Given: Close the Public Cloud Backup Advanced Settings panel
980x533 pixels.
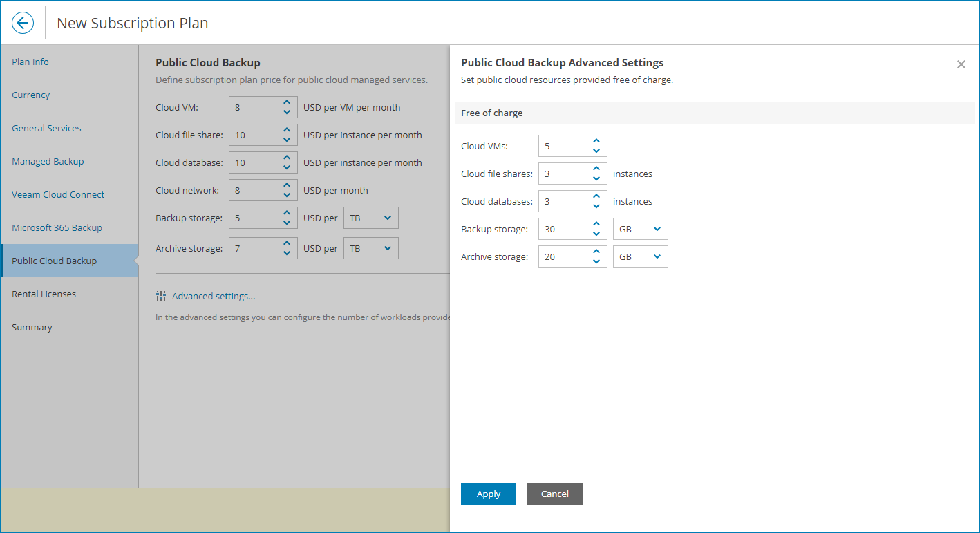Looking at the screenshot, I should 961,64.
